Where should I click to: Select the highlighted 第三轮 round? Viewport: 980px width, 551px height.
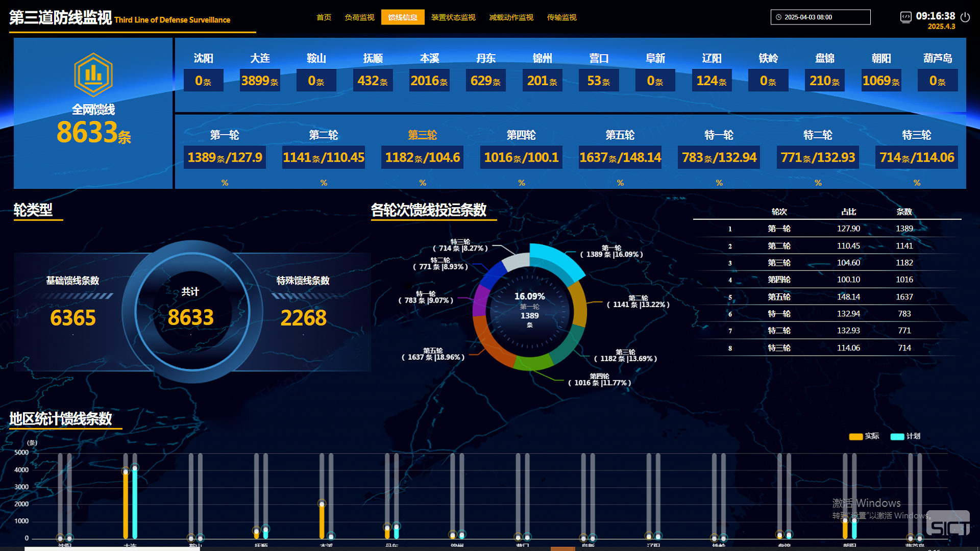(422, 135)
